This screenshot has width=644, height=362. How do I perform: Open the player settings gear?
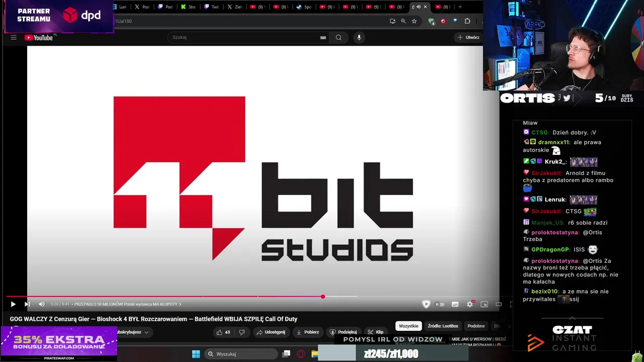[470, 304]
